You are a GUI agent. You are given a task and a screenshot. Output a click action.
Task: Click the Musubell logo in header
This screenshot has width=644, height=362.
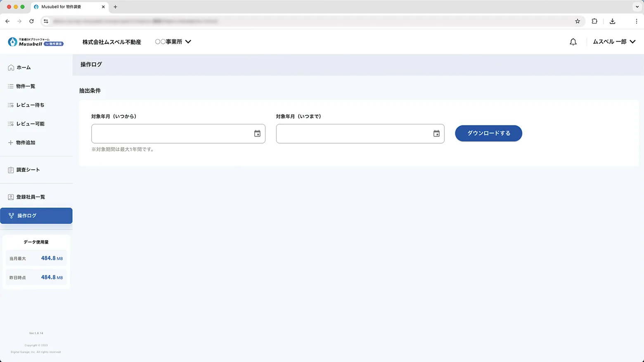[36, 42]
